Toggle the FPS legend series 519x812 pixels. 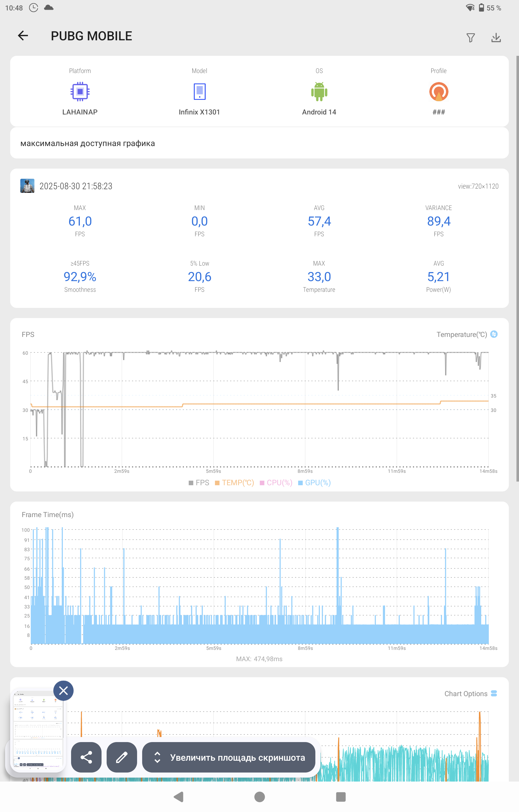point(199,482)
